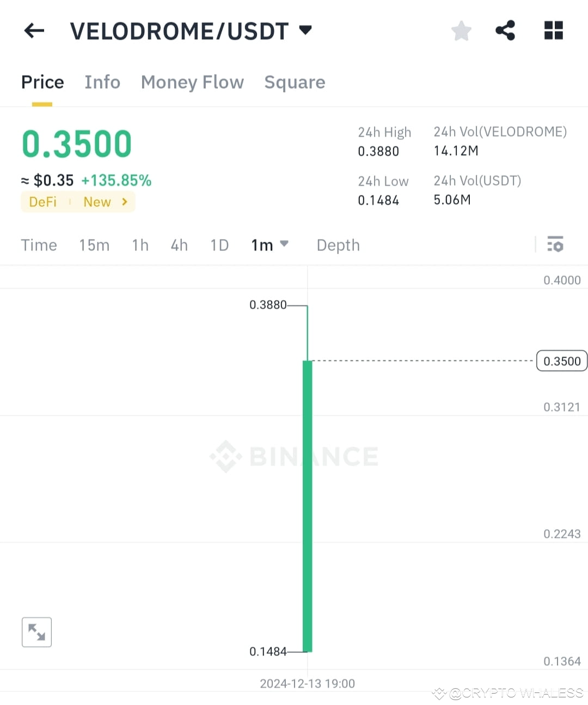Expand the DeFi New tag chevron

(x=125, y=202)
